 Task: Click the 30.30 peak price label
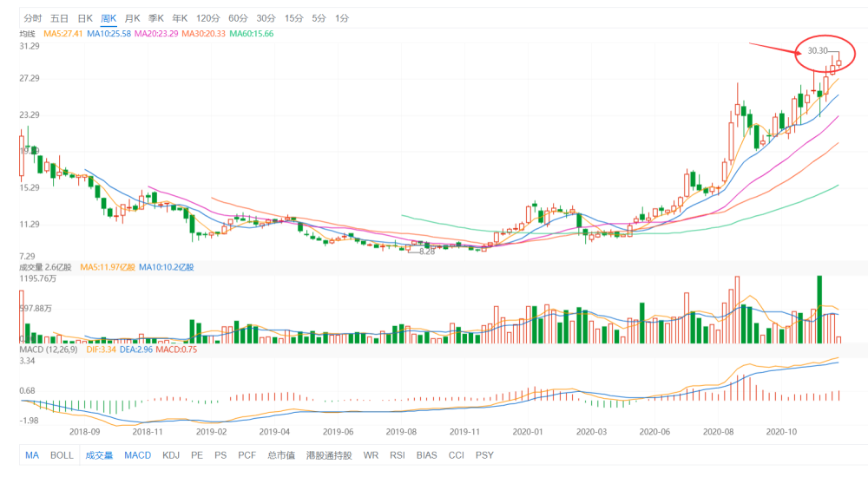818,51
